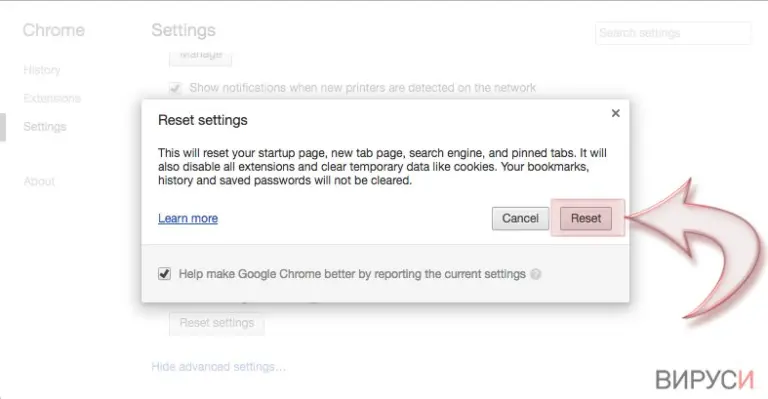
Task: Select Settings in the Chrome sidebar
Action: (45, 127)
